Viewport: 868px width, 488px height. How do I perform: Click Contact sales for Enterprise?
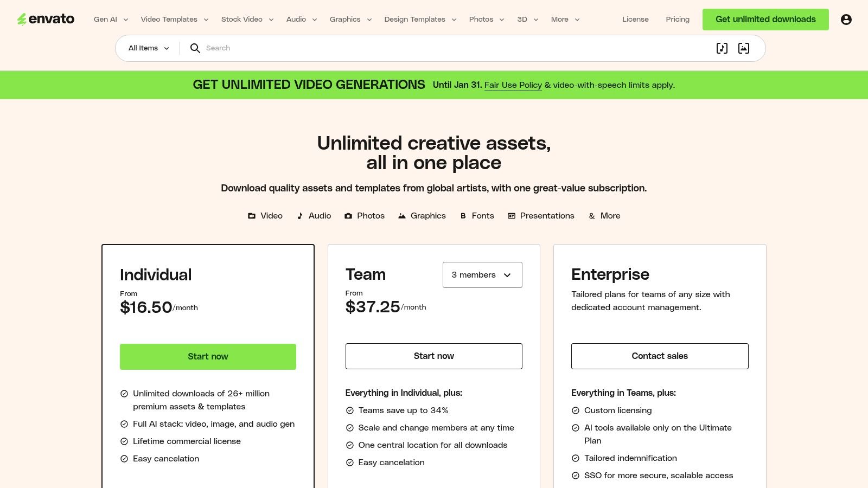[660, 356]
